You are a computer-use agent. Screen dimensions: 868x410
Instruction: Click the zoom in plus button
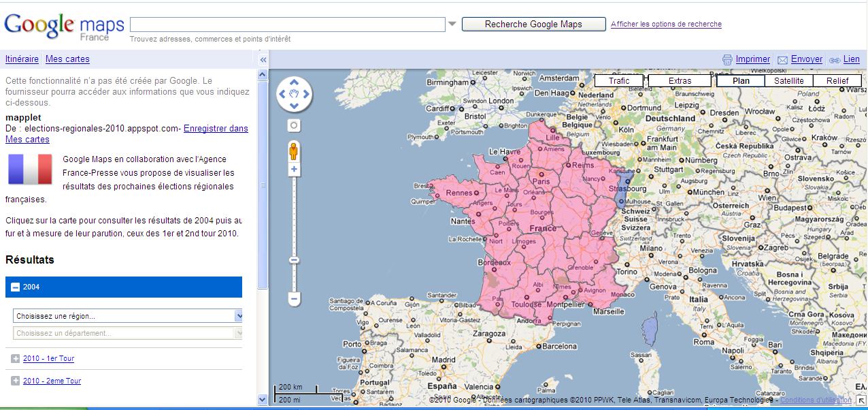coord(294,169)
